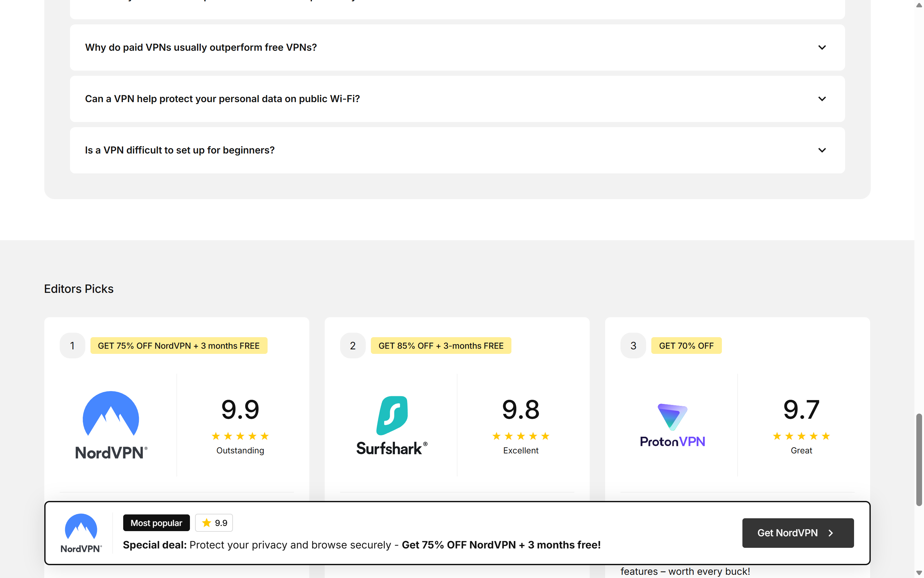Expand 'Is a VPN difficult to set up' chevron

point(822,150)
